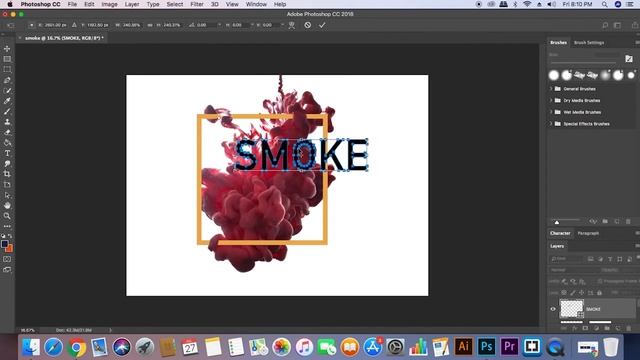Toggle relative positioning triangle icon
The width and height of the screenshot is (640, 360).
tap(74, 25)
